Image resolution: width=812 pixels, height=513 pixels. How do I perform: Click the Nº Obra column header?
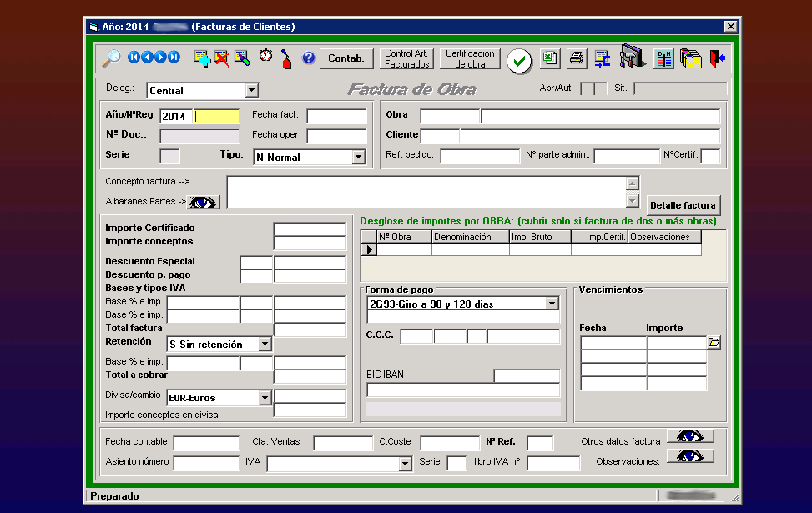pos(404,237)
